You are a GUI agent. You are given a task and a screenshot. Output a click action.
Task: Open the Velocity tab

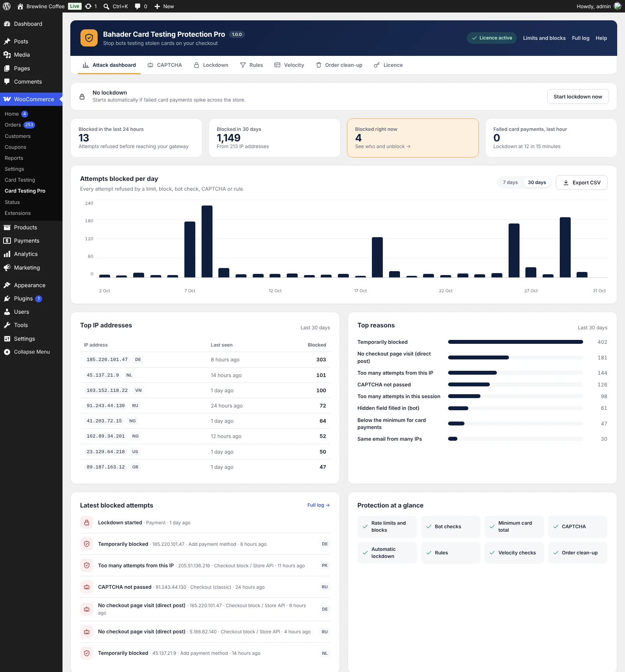pos(289,65)
